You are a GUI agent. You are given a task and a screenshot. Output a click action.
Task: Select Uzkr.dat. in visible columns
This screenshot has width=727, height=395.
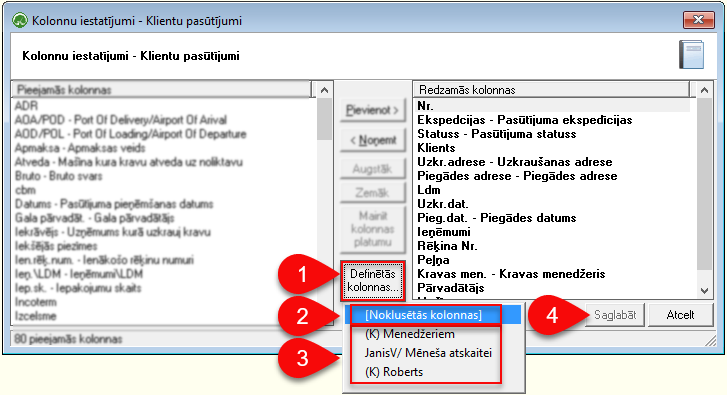pyautogui.click(x=553, y=204)
